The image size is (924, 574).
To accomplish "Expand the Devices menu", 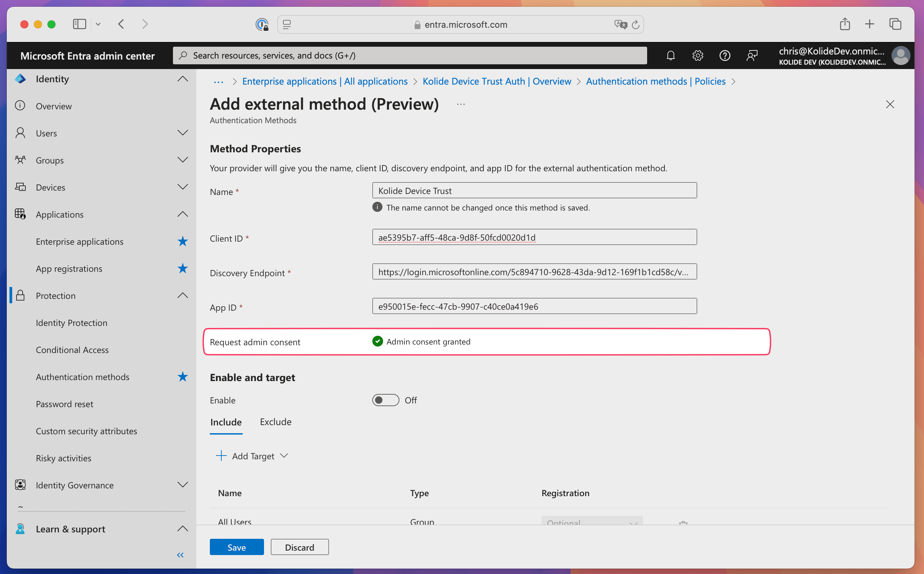I will click(x=182, y=187).
